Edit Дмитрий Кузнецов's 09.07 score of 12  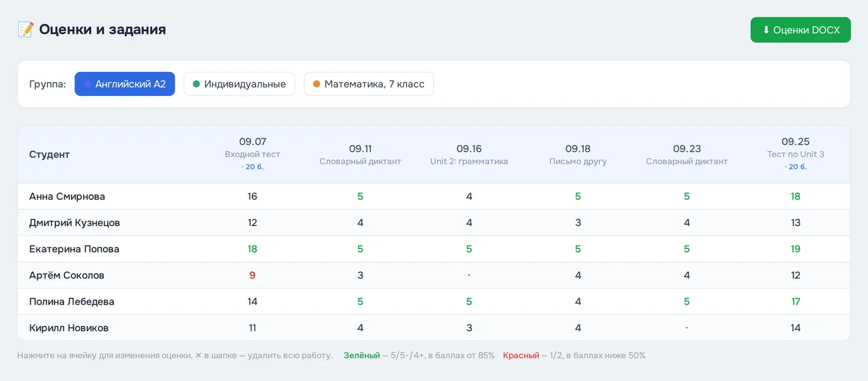252,222
